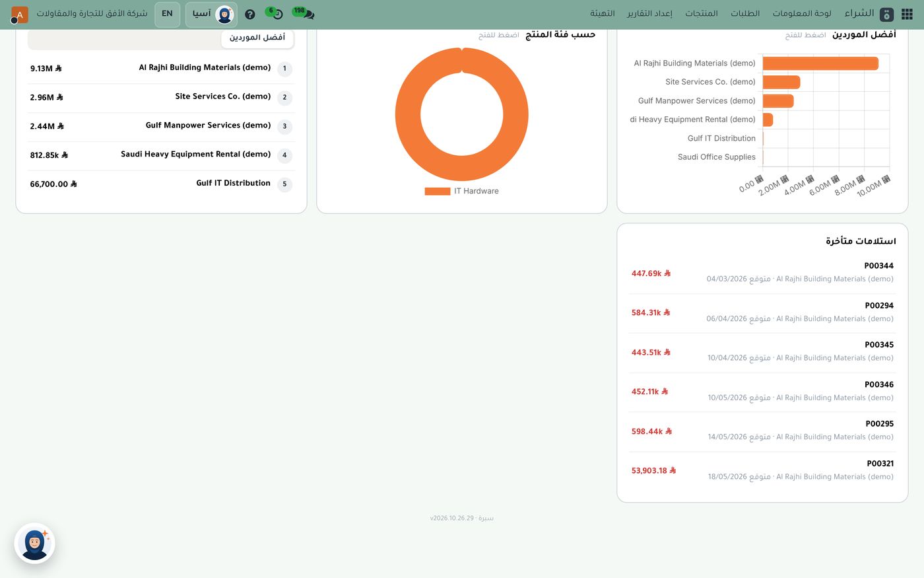This screenshot has height=578, width=924.
Task: Click the orange A user avatar
Action: [x=20, y=15]
